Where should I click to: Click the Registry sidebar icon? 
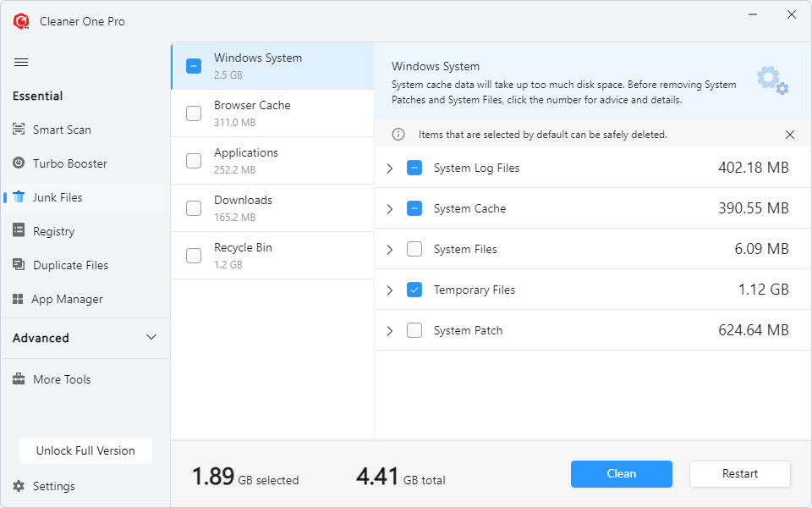click(19, 231)
